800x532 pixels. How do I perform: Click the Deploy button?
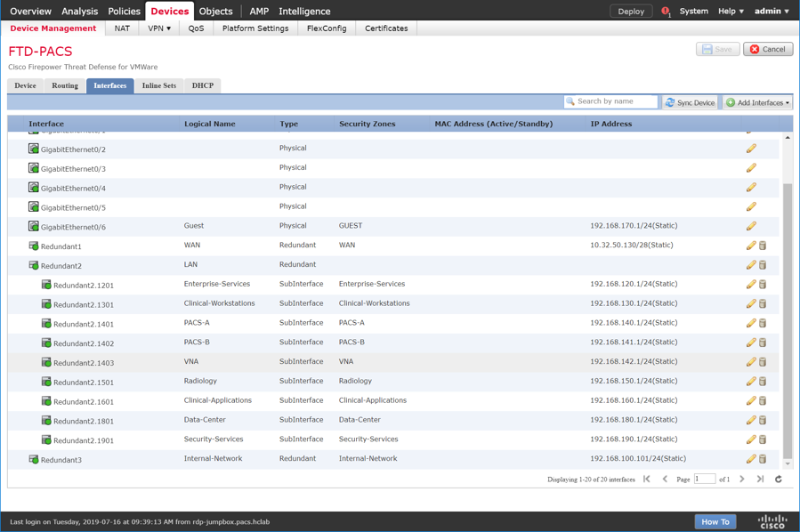coord(630,12)
